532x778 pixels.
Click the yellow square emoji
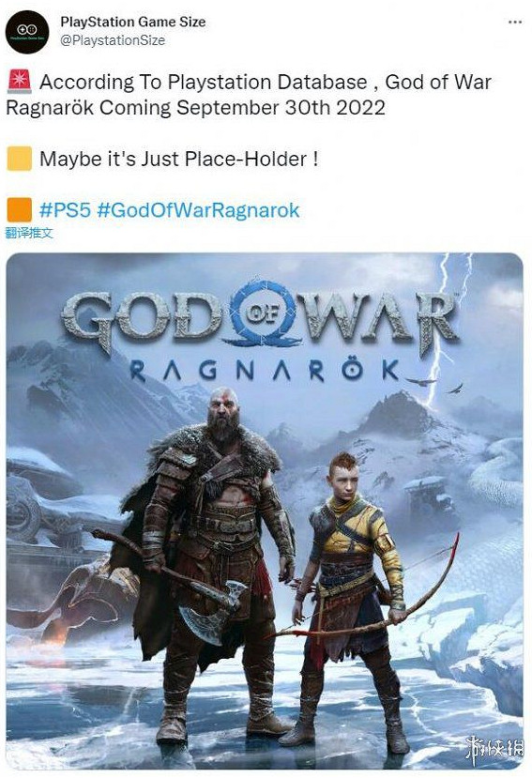(20, 159)
